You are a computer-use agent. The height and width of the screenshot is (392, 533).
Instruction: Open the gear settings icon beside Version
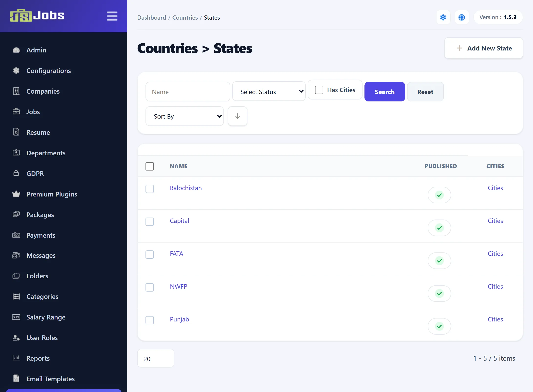pos(443,17)
